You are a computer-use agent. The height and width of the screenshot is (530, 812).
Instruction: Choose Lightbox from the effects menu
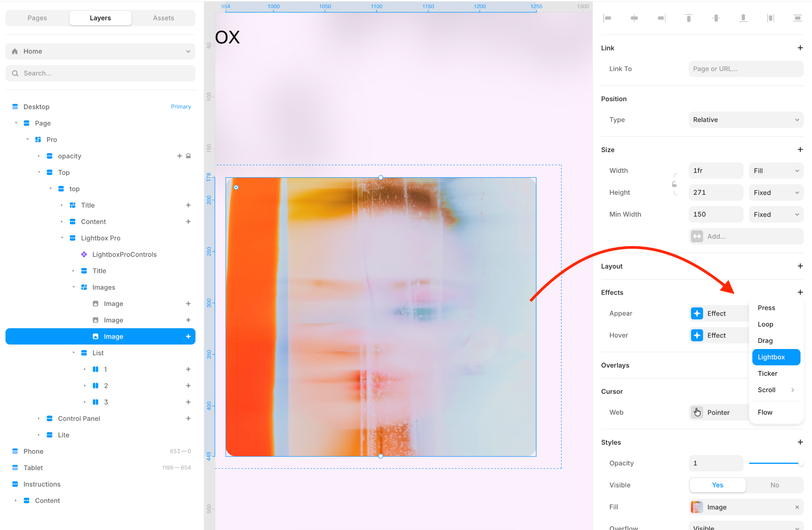coord(775,357)
